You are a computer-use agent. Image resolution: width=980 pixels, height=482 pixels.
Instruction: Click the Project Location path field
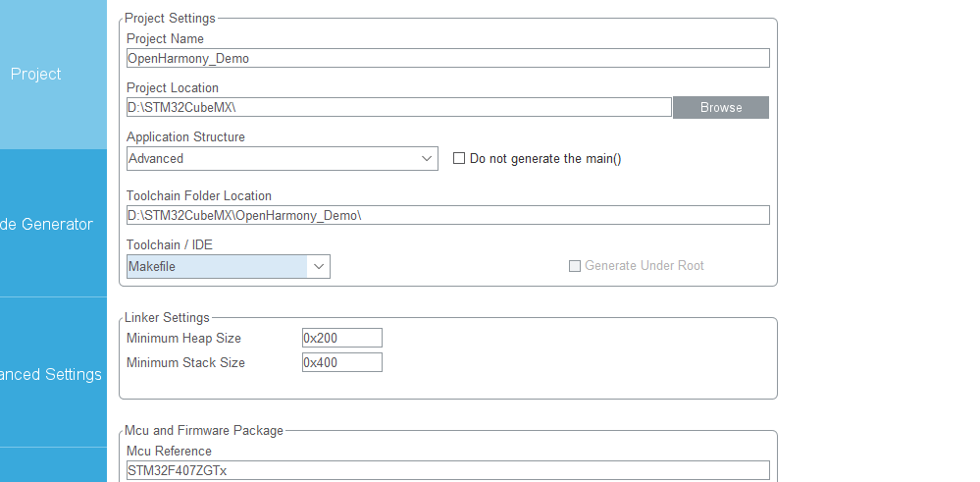tap(399, 107)
